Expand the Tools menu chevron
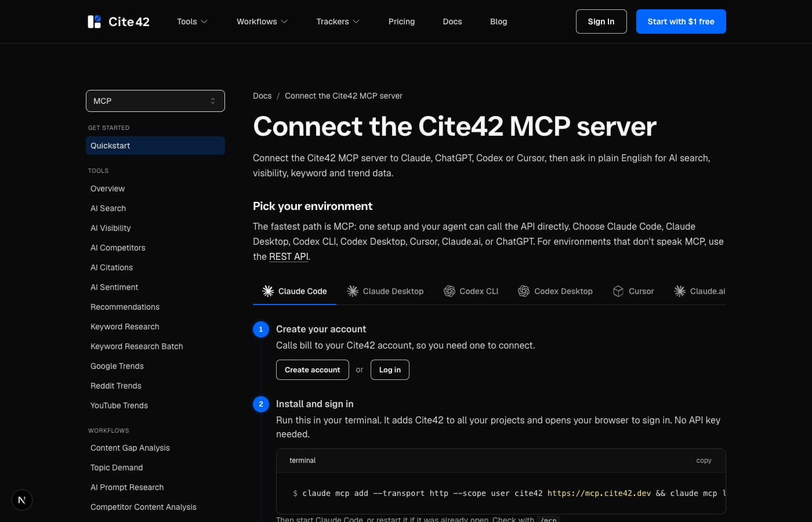812x522 pixels. (x=204, y=21)
